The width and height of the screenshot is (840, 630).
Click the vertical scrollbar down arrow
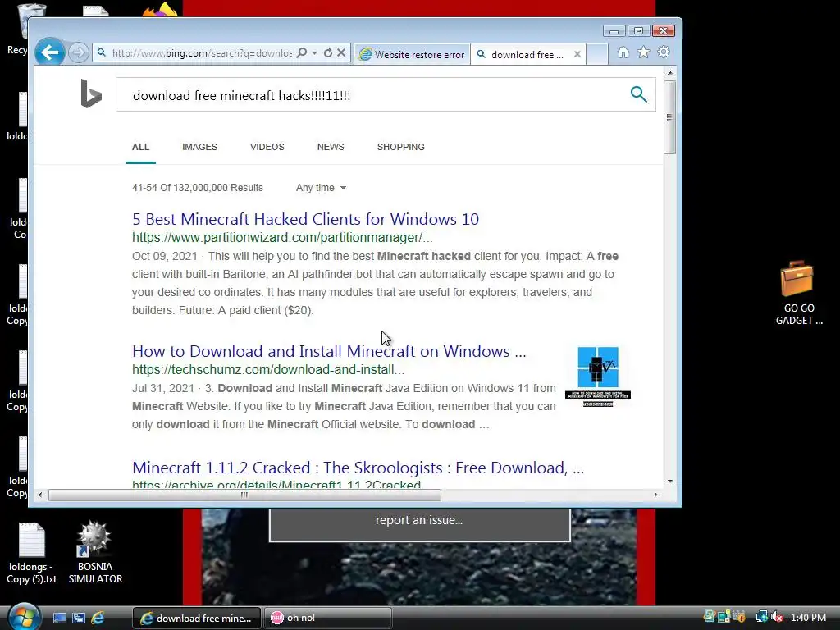(670, 481)
